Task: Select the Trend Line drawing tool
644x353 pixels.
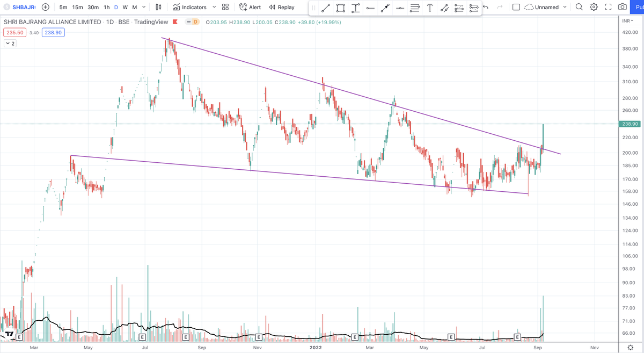Action: tap(326, 8)
